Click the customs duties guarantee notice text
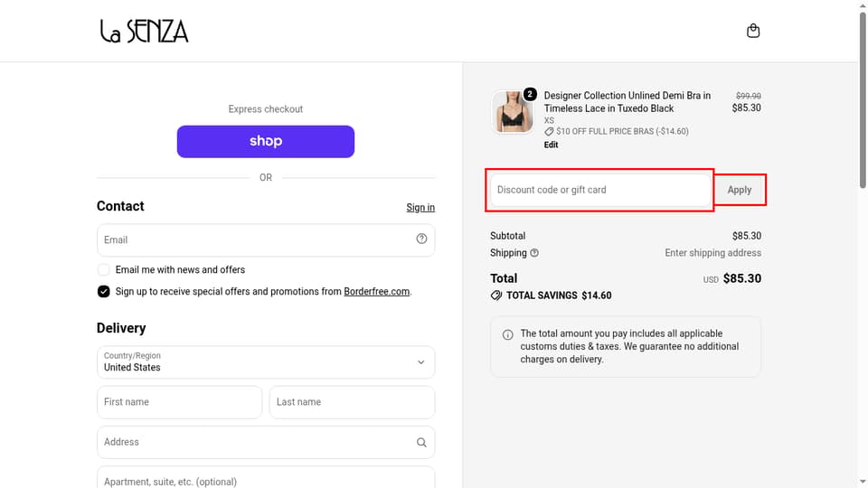This screenshot has height=488, width=868. click(x=629, y=346)
